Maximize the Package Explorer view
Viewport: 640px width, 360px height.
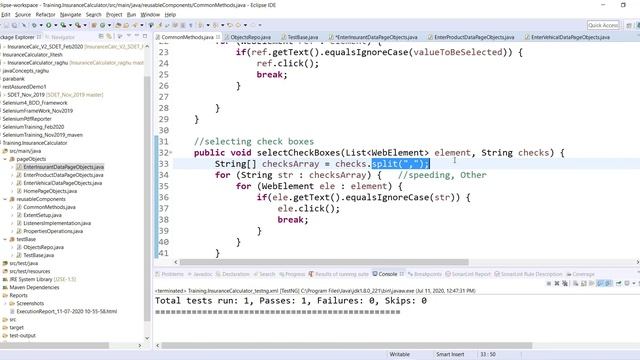(145, 37)
